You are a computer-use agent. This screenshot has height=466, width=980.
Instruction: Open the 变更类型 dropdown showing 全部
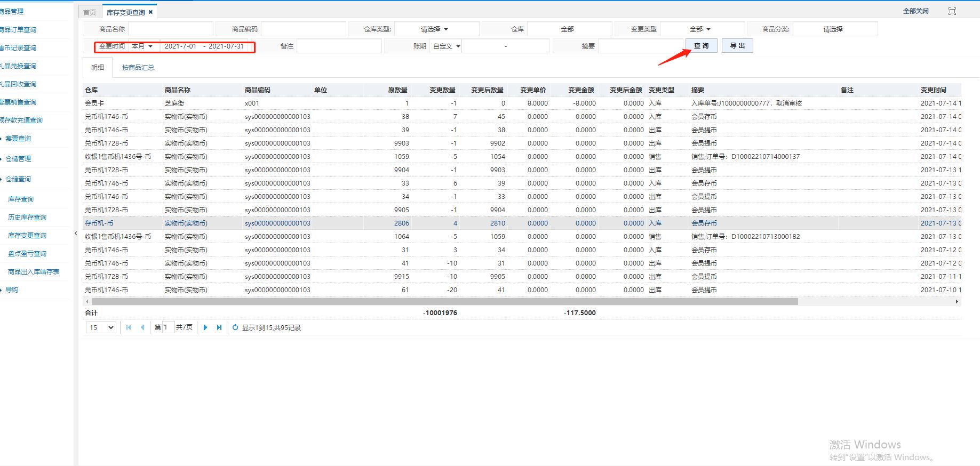click(702, 29)
